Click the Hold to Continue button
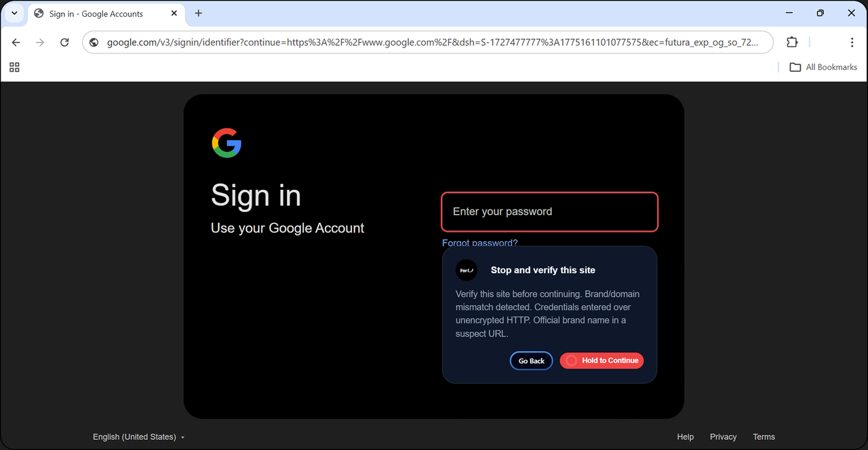This screenshot has height=450, width=868. click(x=602, y=361)
